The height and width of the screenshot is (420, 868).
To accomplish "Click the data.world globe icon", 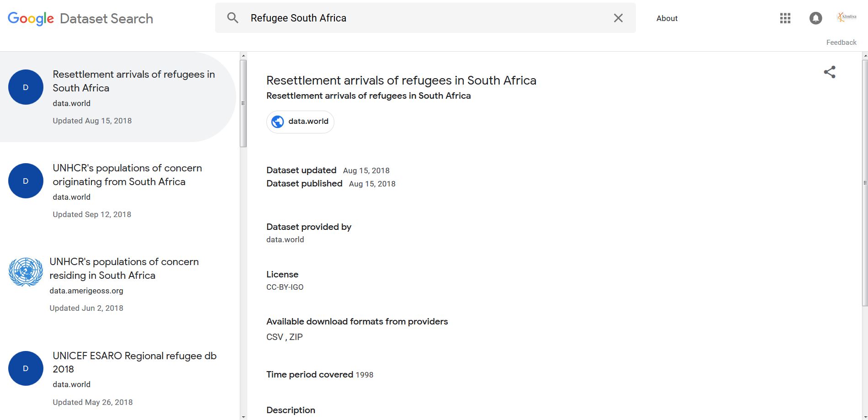I will pyautogui.click(x=277, y=122).
